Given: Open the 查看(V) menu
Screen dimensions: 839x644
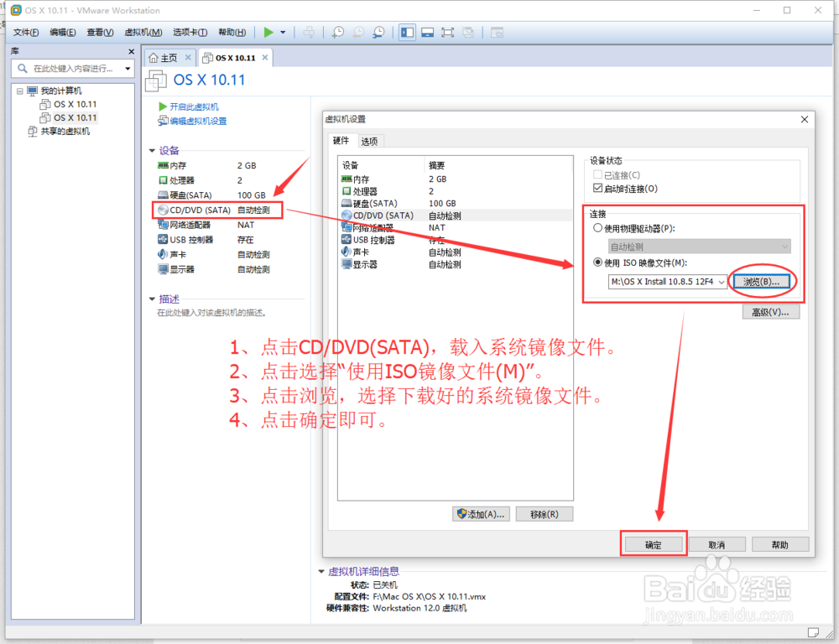Looking at the screenshot, I should 100,33.
